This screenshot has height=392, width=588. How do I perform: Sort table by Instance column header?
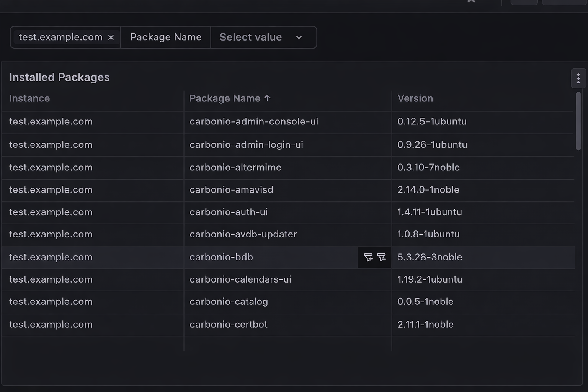29,98
